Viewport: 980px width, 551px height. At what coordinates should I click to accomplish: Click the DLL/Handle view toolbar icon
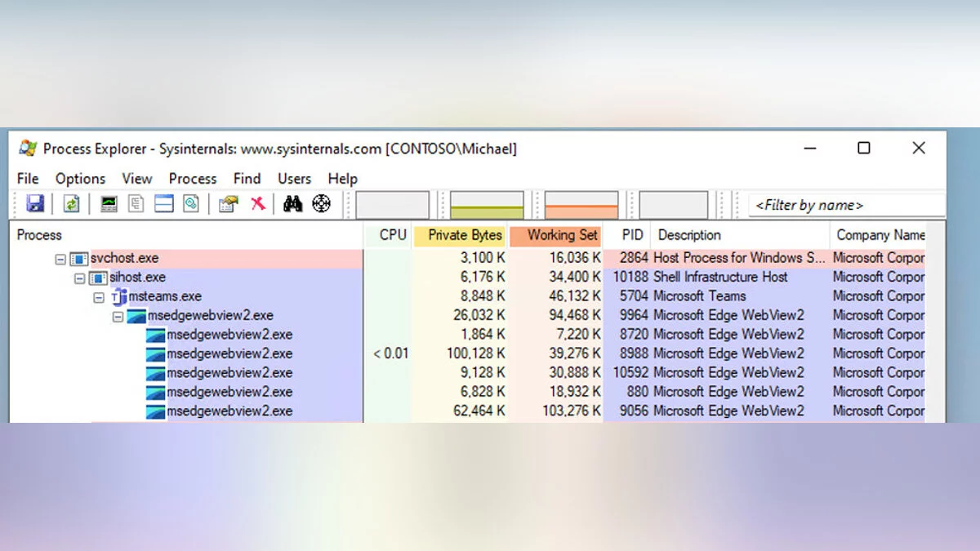coord(190,204)
